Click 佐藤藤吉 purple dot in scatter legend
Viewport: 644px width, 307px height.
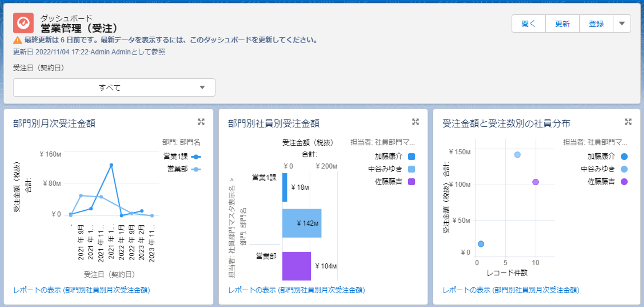coord(624,182)
